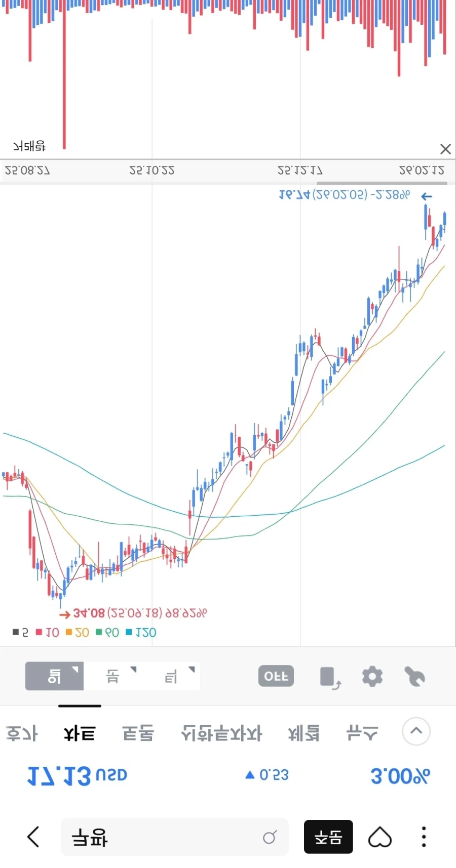The image size is (456, 868).
Task: Close the 거래량 volume panel with the X
Action: point(445,149)
